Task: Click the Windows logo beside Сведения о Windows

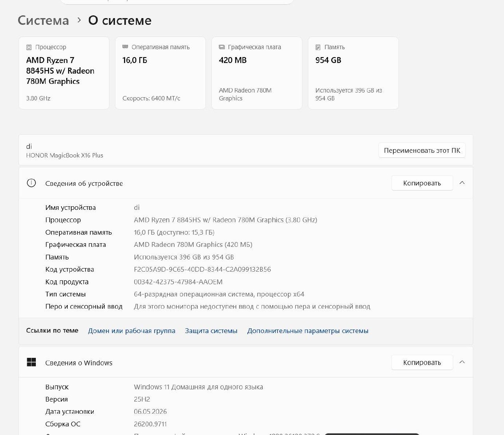Action: (31, 363)
